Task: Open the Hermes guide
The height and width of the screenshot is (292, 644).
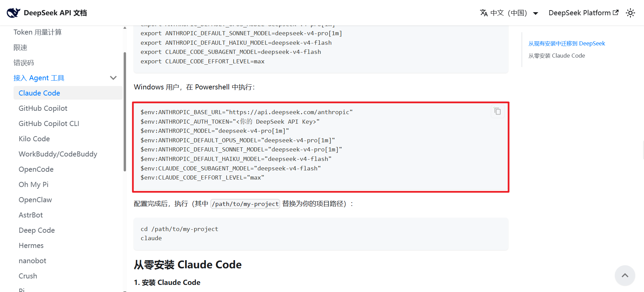Action: point(31,245)
